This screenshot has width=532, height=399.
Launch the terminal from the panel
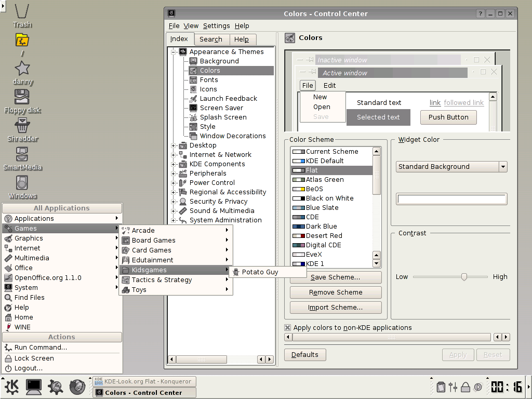tap(34, 387)
